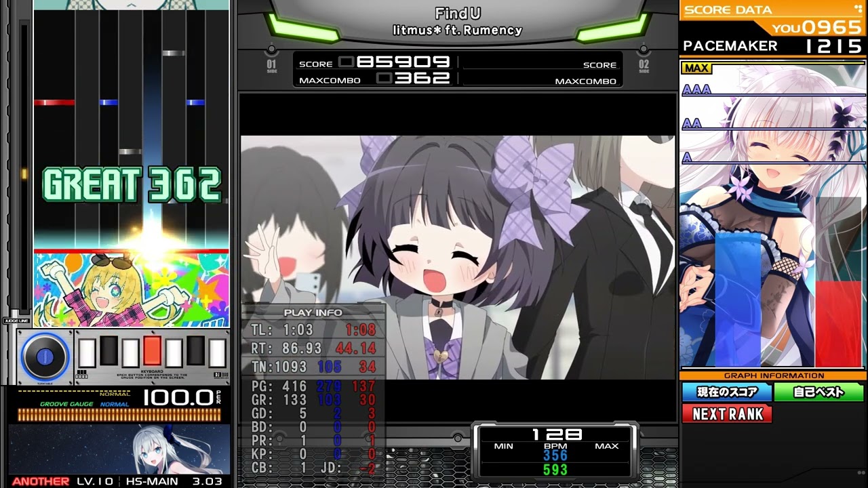The image size is (868, 488).
Task: Click the PACEMAKER label
Action: pos(730,46)
